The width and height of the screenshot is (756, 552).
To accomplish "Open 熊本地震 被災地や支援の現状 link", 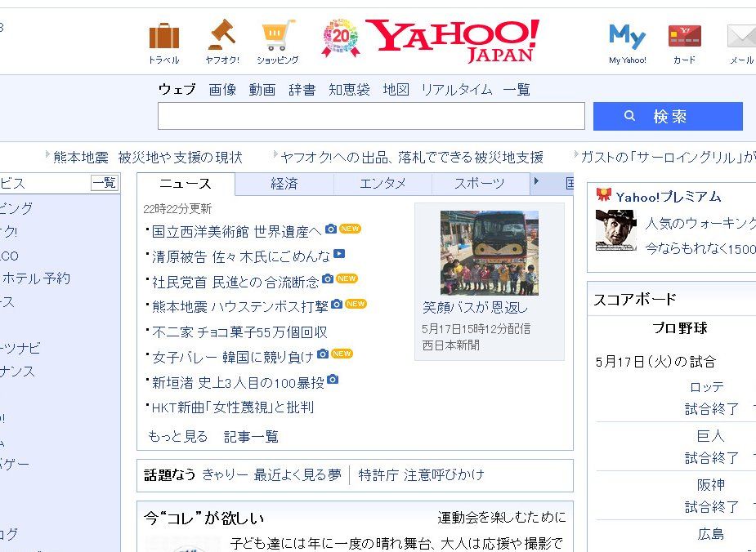I will pos(148,158).
